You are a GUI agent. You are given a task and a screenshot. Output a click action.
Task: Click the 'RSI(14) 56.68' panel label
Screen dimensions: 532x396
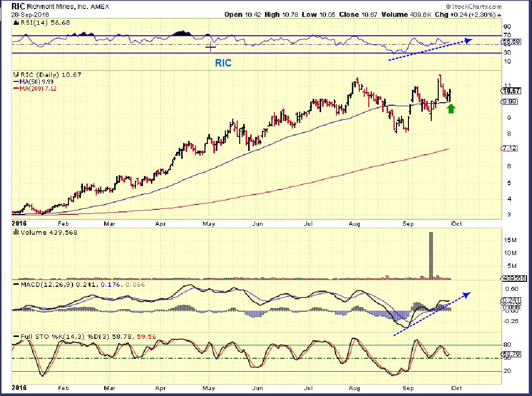tap(45, 23)
